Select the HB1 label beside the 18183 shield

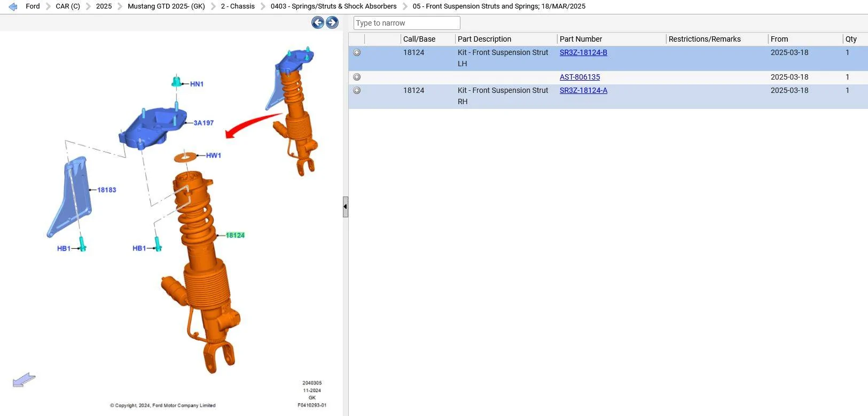click(64, 248)
